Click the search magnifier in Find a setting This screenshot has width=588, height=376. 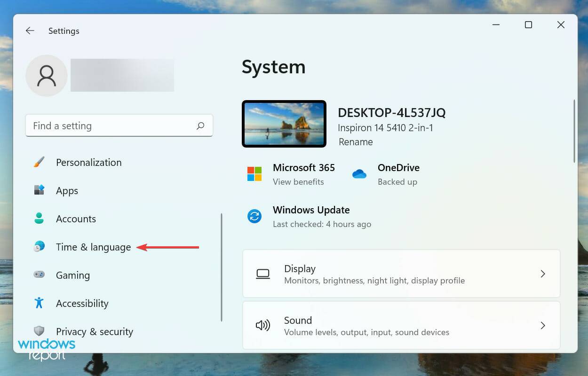pyautogui.click(x=200, y=125)
